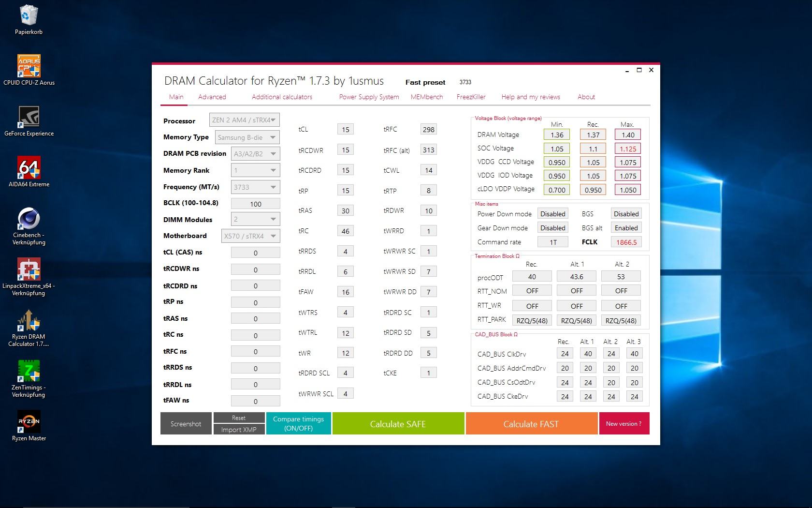Click DRAM Voltage Rec. value 1.37
This screenshot has height=508, width=812.
point(593,134)
